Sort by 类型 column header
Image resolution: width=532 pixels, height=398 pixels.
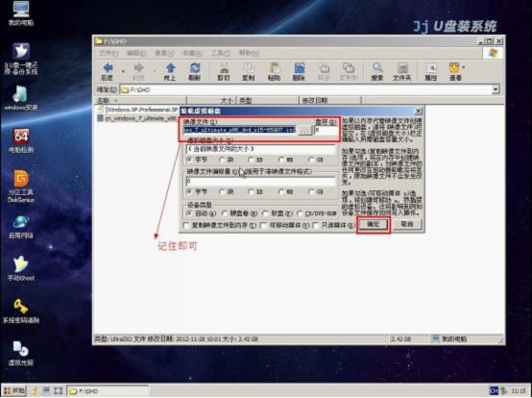[x=267, y=100]
